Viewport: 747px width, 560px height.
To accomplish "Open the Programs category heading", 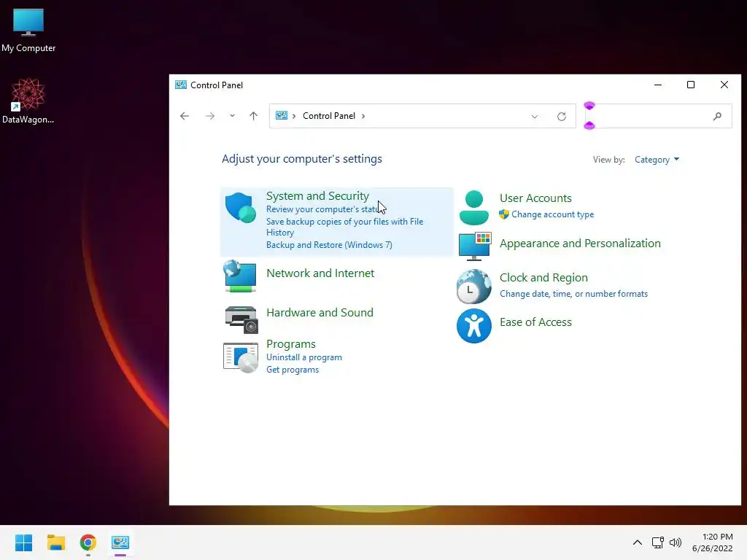I will coord(290,344).
